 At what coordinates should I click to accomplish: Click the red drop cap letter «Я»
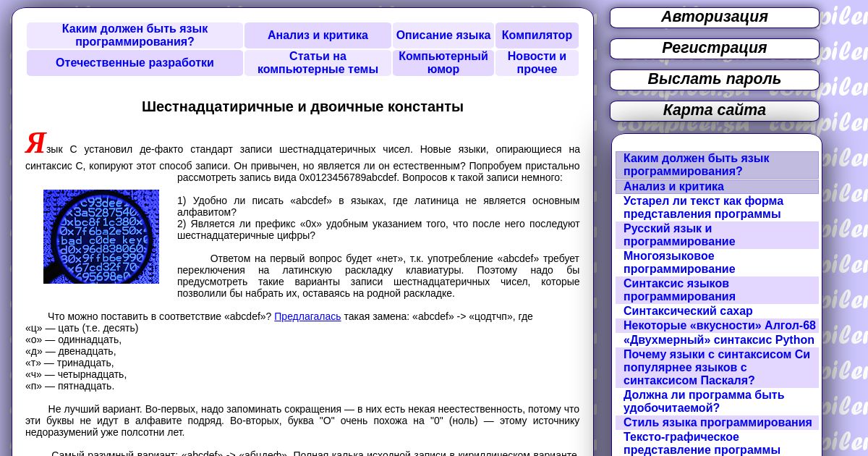click(35, 143)
